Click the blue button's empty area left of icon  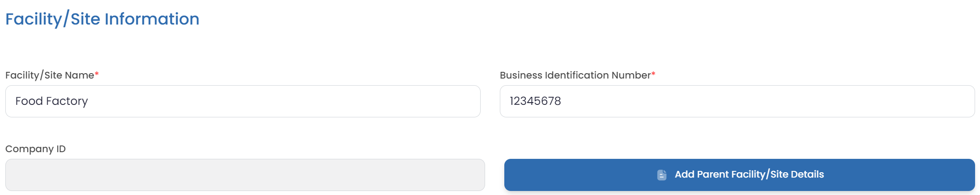click(581, 175)
